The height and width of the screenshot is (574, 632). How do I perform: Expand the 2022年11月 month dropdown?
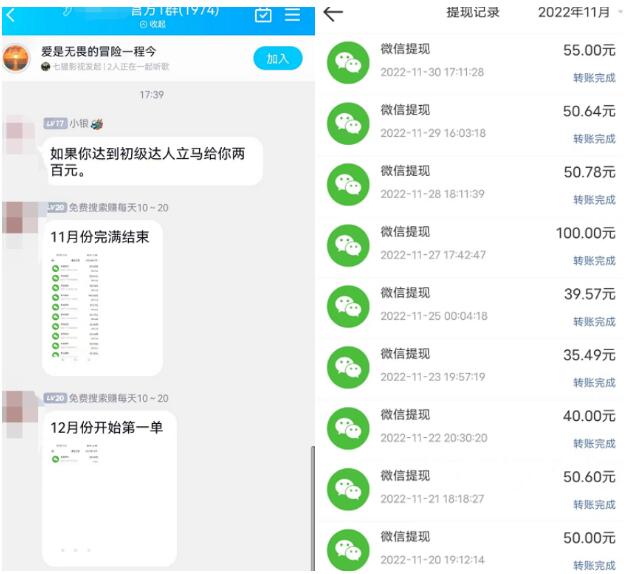(580, 13)
